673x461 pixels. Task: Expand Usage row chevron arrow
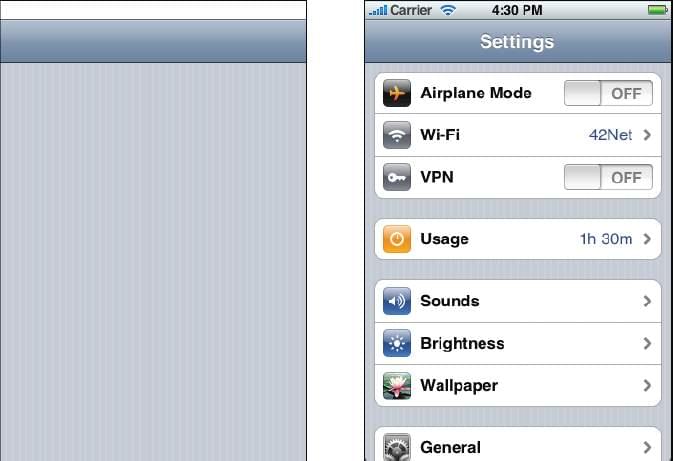(647, 239)
